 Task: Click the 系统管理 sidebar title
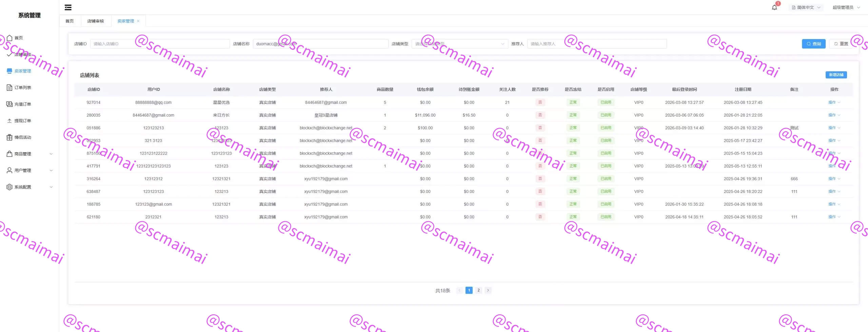click(x=29, y=15)
